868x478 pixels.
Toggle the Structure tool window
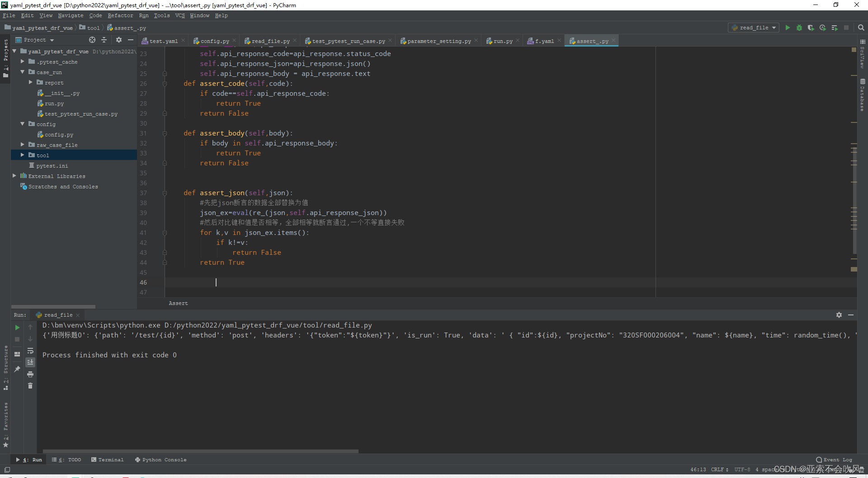(x=6, y=368)
